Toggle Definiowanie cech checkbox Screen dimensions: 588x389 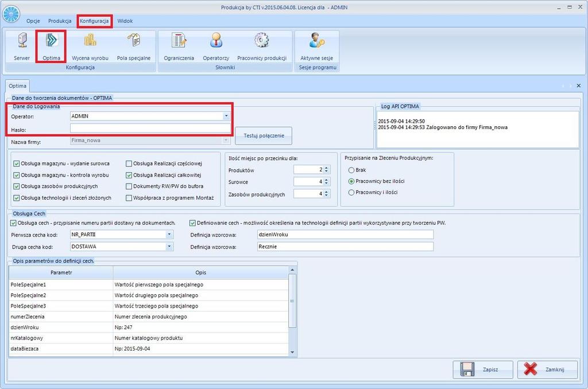click(192, 223)
